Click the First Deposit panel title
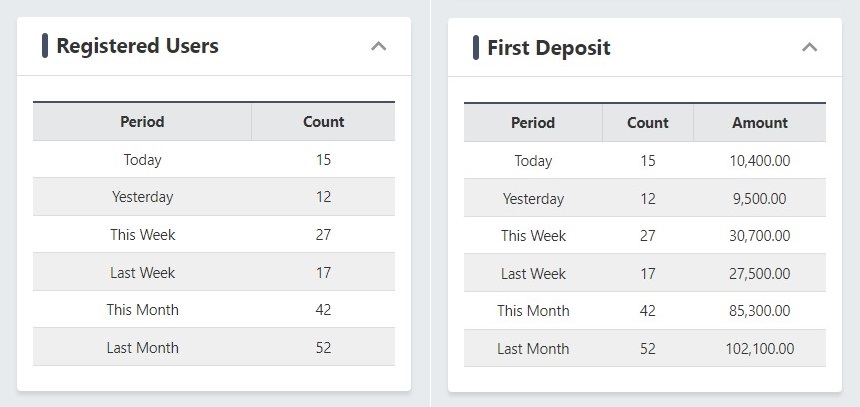Image resolution: width=860 pixels, height=407 pixels. tap(548, 47)
